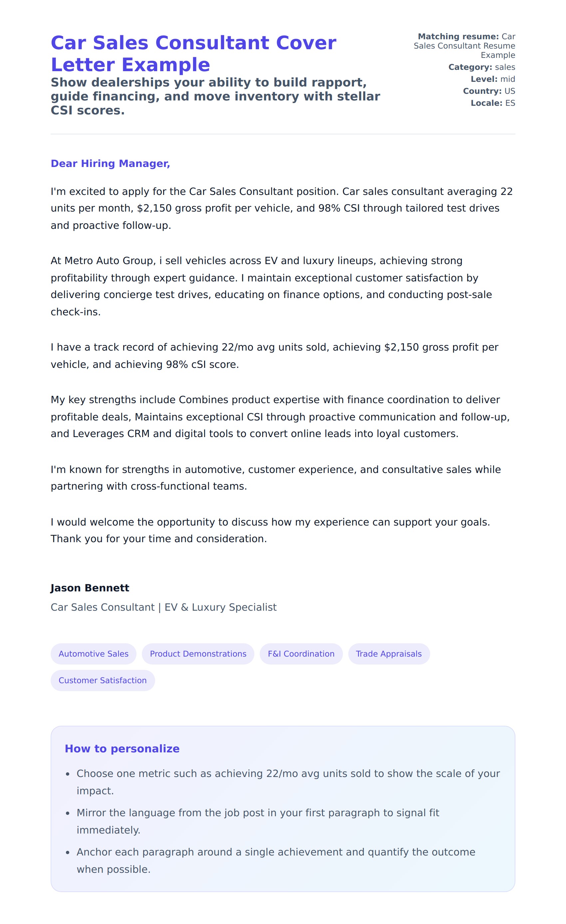
Task: Click the 'Anchor each paragraph' tip bullet
Action: pyautogui.click(x=275, y=860)
